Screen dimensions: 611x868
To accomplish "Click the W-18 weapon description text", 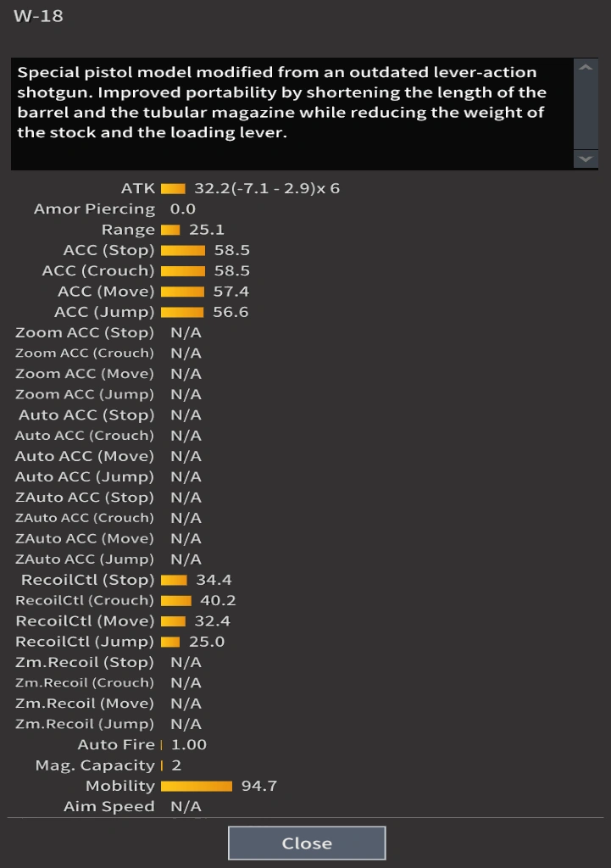I will (x=284, y=103).
